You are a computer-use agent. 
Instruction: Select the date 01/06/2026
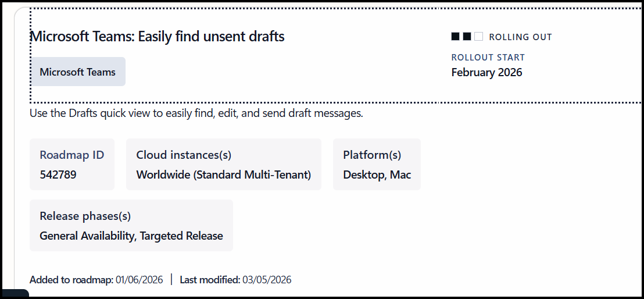139,280
